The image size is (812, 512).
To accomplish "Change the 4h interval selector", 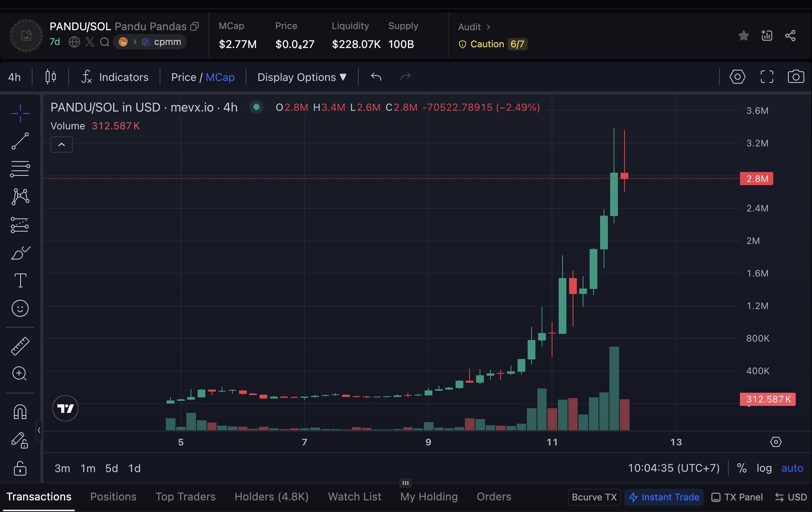I will (x=14, y=77).
